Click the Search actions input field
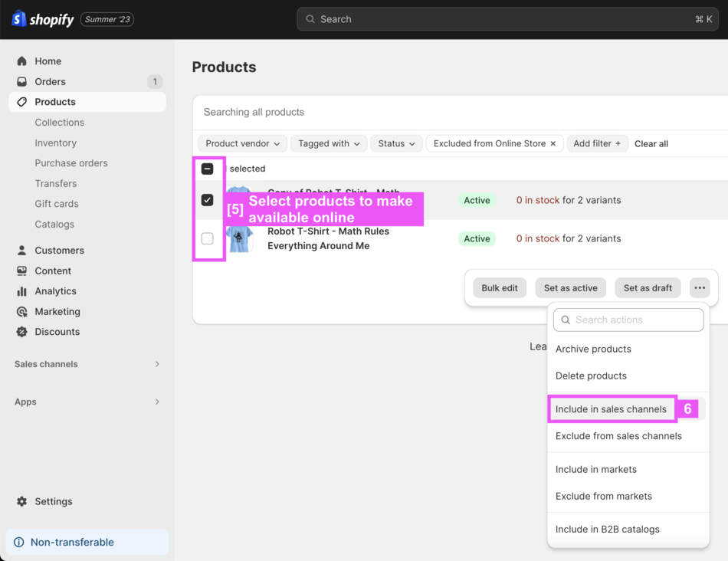 (628, 320)
